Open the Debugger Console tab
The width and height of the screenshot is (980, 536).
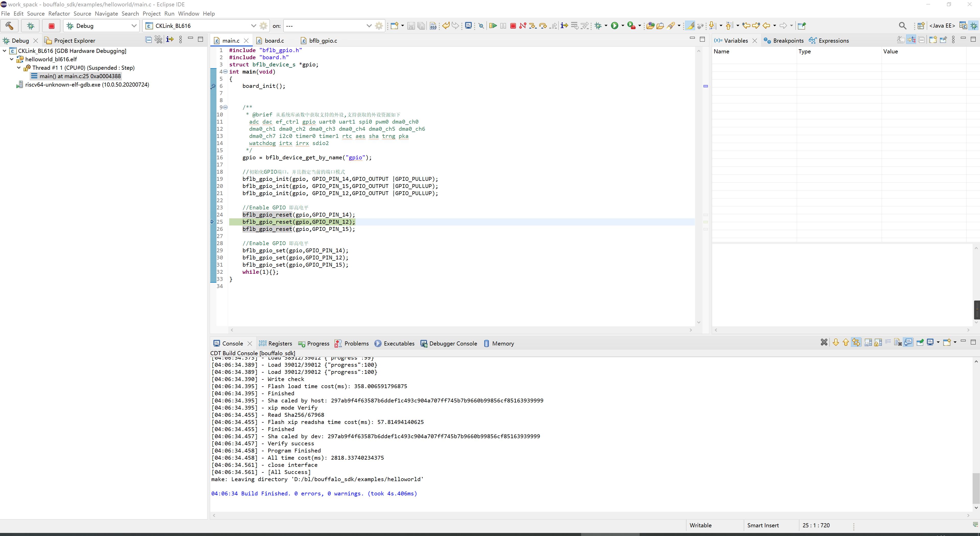click(x=448, y=343)
